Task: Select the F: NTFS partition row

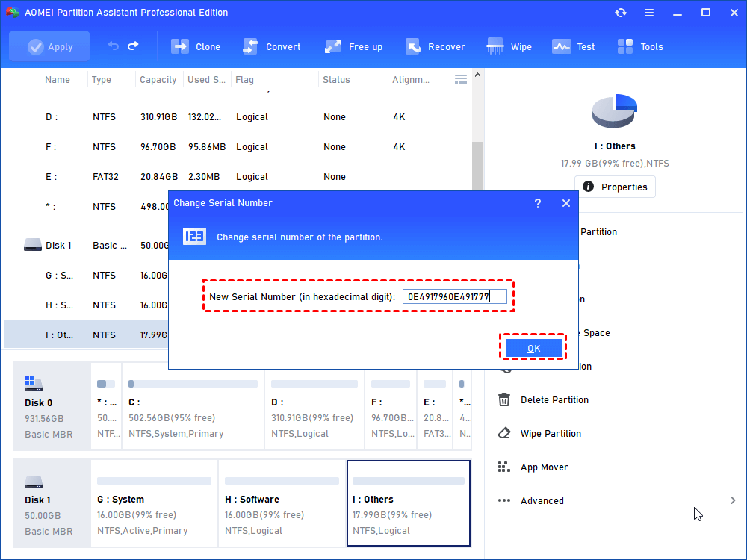Action: click(x=238, y=147)
